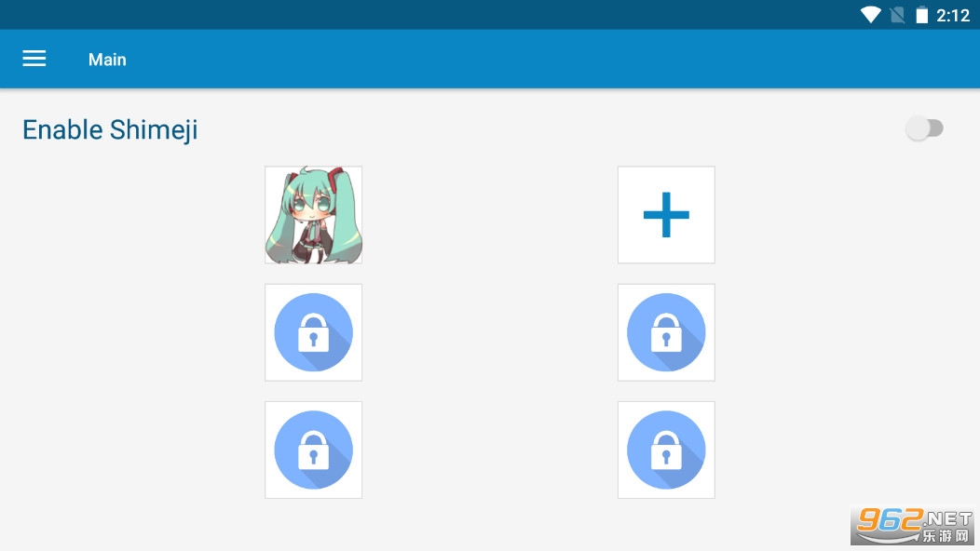Click the 2:12 clock in the status bar

point(952,15)
